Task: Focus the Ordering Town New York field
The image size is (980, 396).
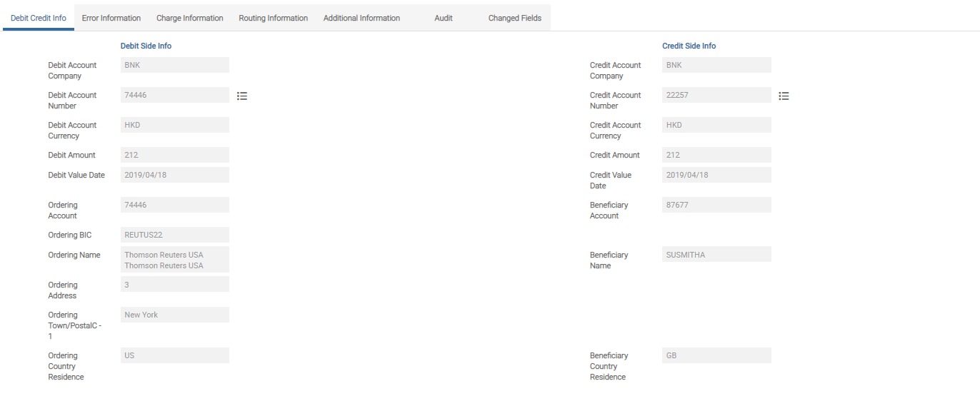Action: point(175,315)
